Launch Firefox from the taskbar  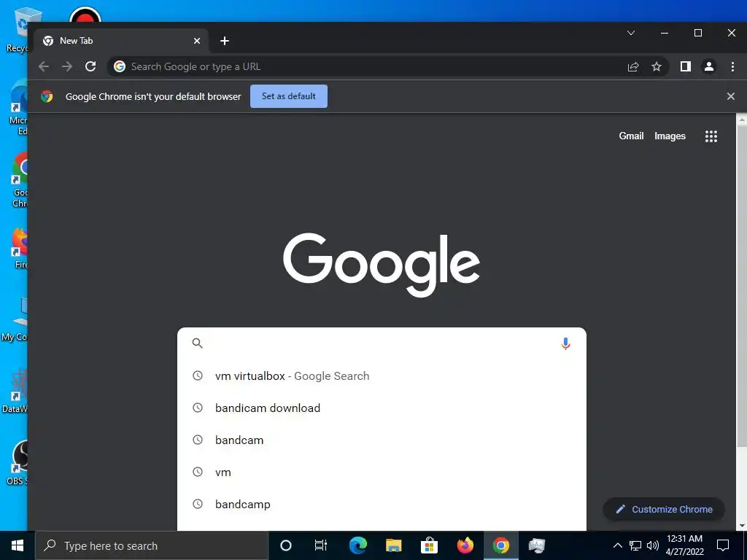click(465, 545)
